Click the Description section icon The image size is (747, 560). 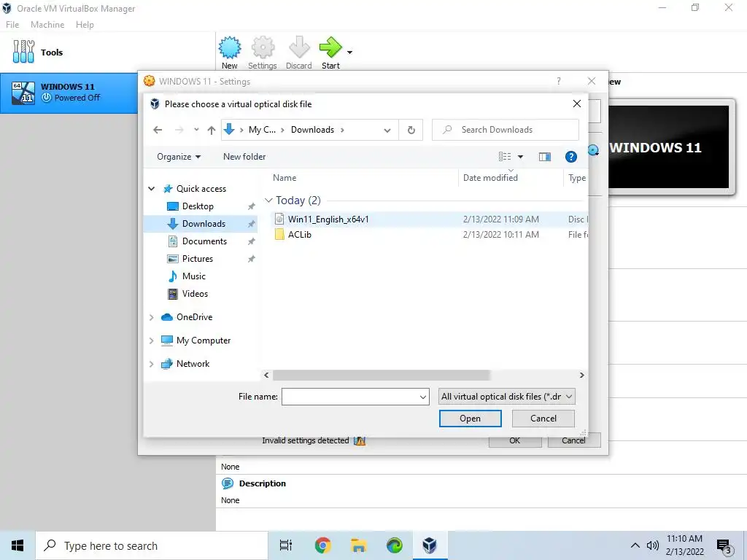[x=228, y=483]
